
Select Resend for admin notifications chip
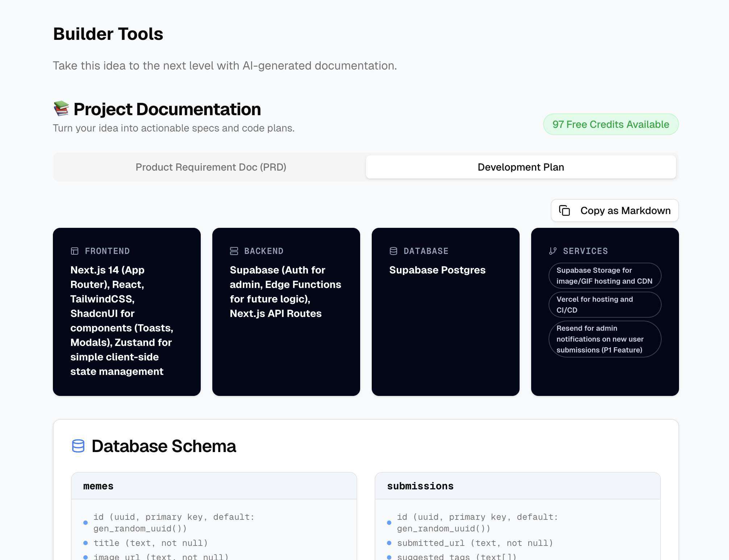click(x=605, y=339)
